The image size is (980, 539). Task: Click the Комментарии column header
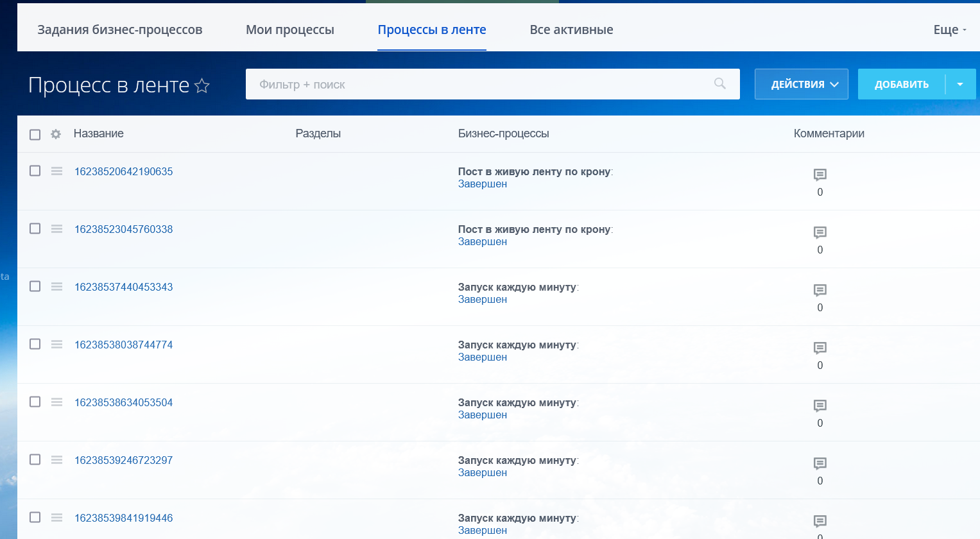pos(829,133)
